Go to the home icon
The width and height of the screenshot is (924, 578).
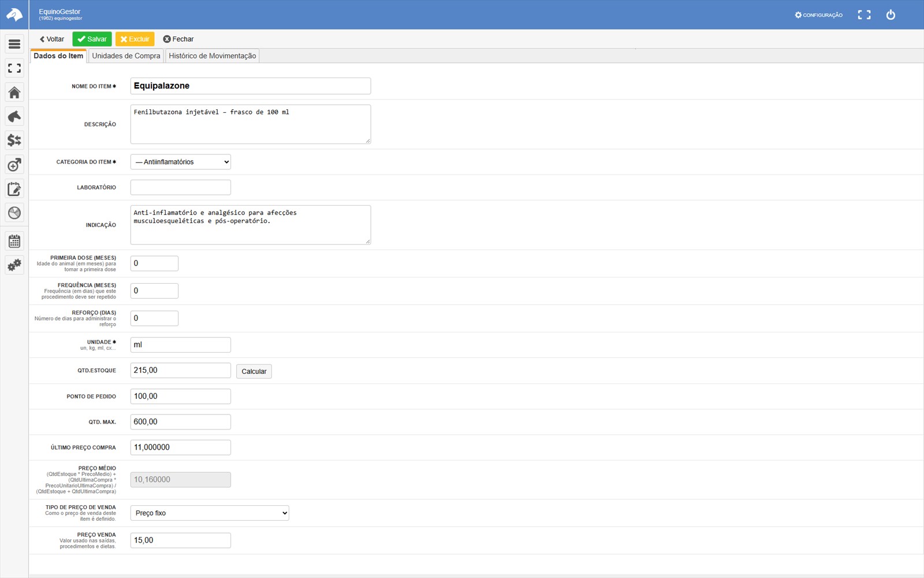14,92
